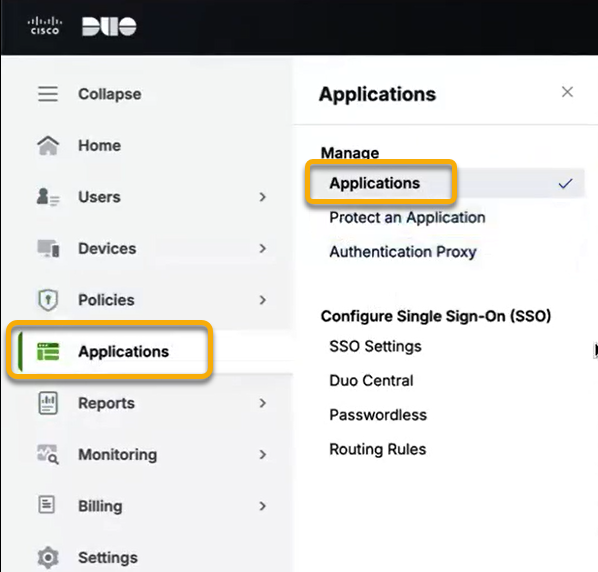The height and width of the screenshot is (572, 598).
Task: Collapse the sidebar via Collapse label
Action: click(110, 94)
